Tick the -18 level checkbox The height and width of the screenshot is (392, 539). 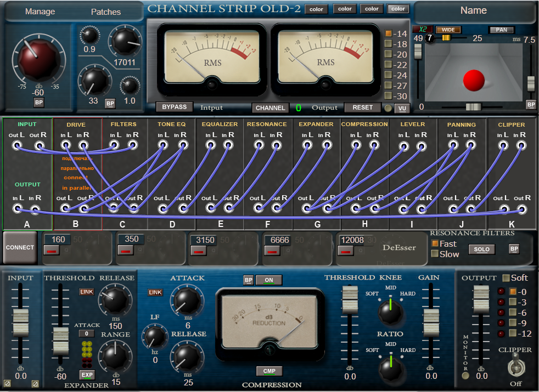(x=388, y=44)
